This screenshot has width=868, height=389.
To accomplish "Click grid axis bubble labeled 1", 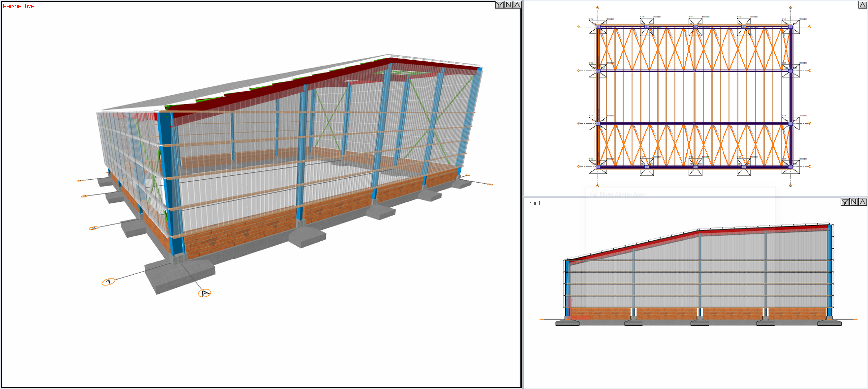I will coord(108,282).
